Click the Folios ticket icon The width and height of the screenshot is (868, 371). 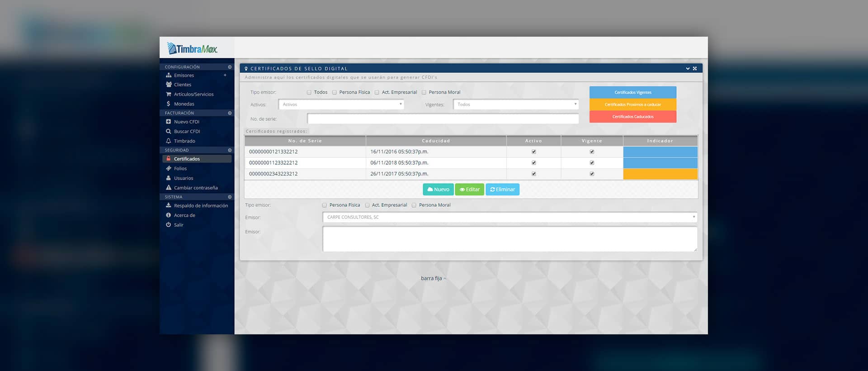point(169,168)
